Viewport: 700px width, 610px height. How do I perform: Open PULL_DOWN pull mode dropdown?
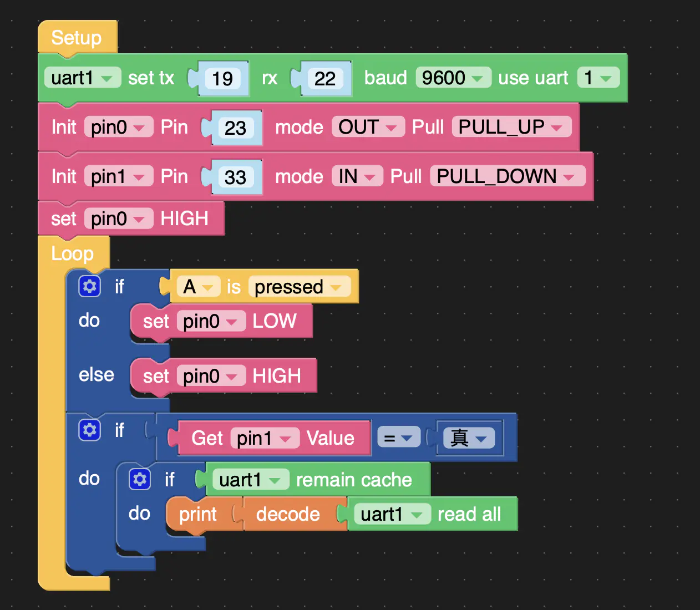pos(507,177)
